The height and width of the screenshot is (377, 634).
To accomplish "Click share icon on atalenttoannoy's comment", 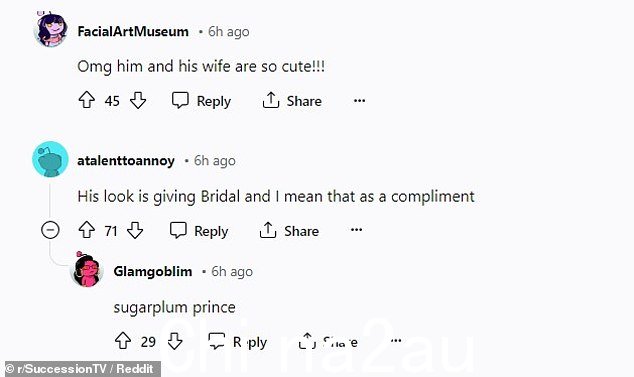I will click(x=268, y=230).
